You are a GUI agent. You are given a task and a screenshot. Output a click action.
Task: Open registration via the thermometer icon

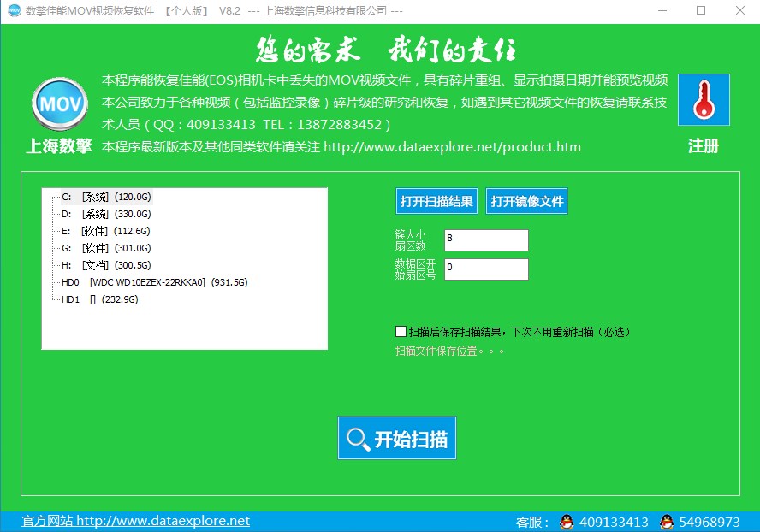(703, 100)
